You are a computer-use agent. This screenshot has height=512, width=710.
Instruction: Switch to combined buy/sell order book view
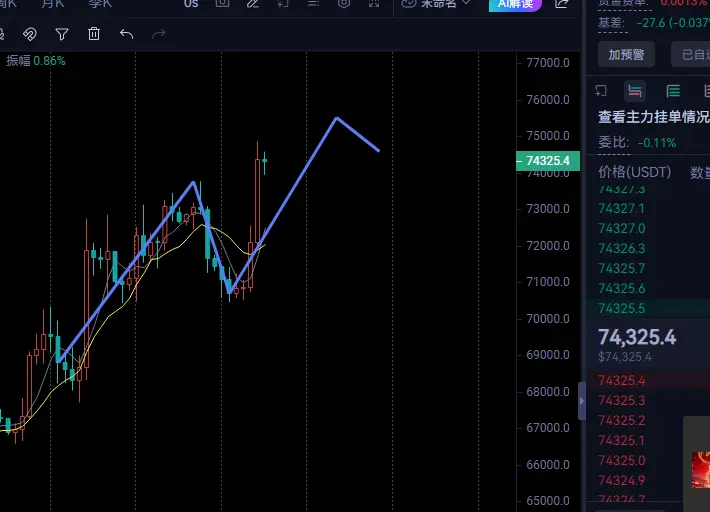pyautogui.click(x=634, y=91)
